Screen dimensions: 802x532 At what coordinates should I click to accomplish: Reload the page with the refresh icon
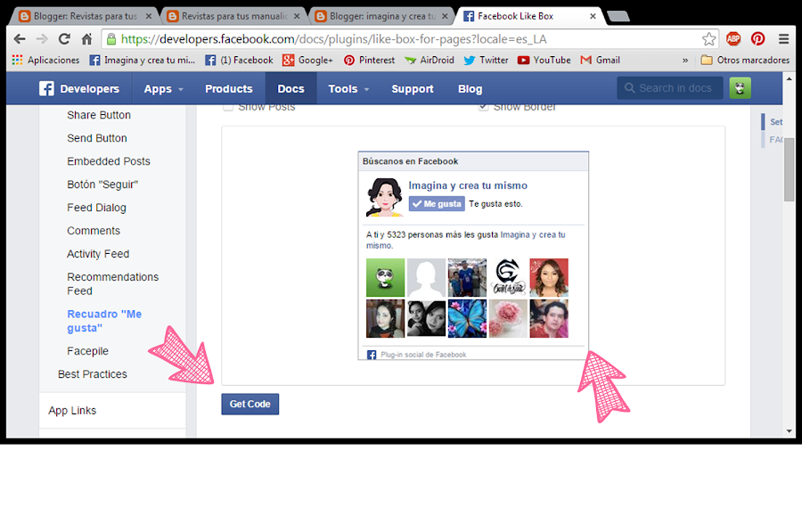click(64, 39)
